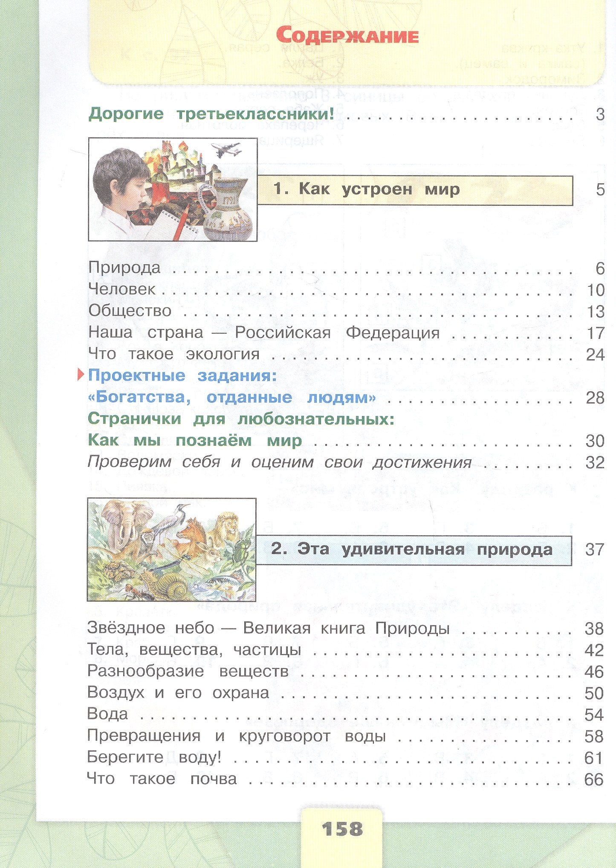
Task: Click the animals illustration with elephant
Action: 172,550
